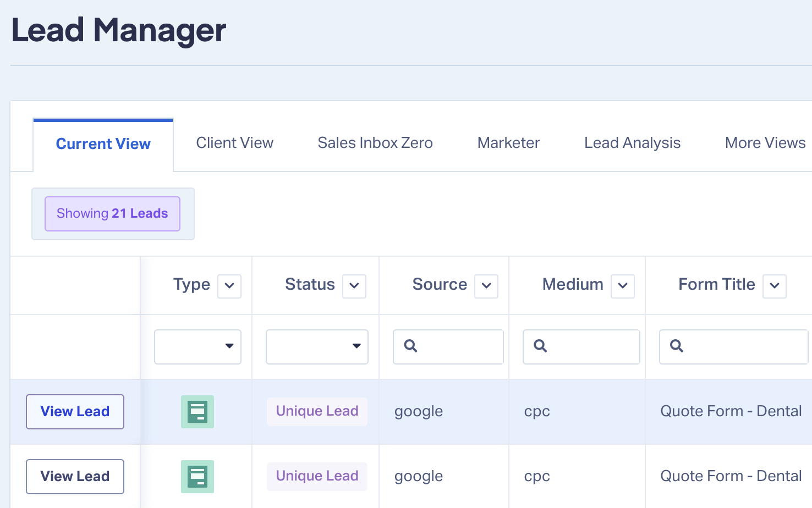The image size is (812, 508).
Task: Focus the Source search input field
Action: (x=448, y=346)
